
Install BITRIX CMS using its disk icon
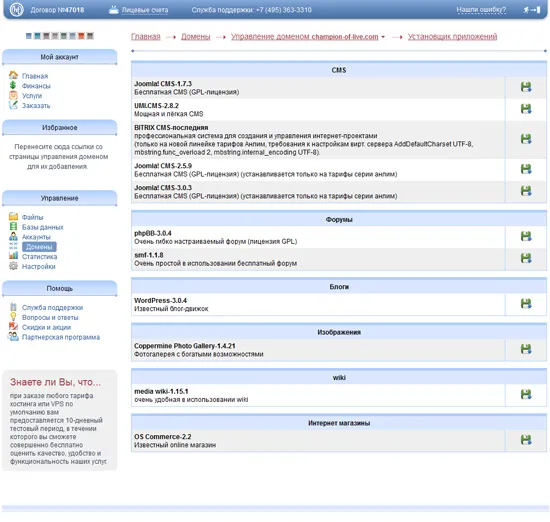click(x=525, y=139)
